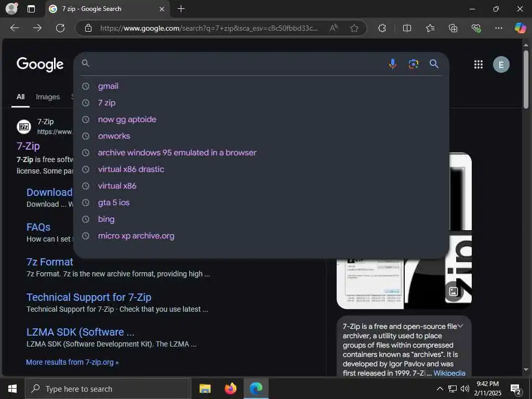Screen dimensions: 532x399
Task: Click the browser back arrow
Action: pyautogui.click(x=14, y=28)
